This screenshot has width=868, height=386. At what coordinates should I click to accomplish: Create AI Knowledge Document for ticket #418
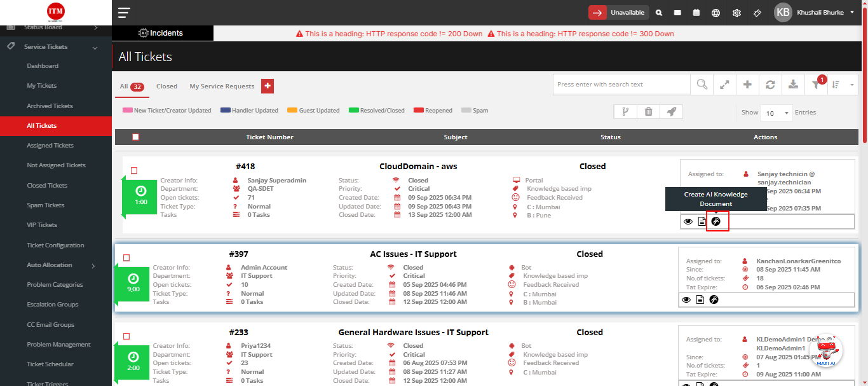click(x=716, y=221)
